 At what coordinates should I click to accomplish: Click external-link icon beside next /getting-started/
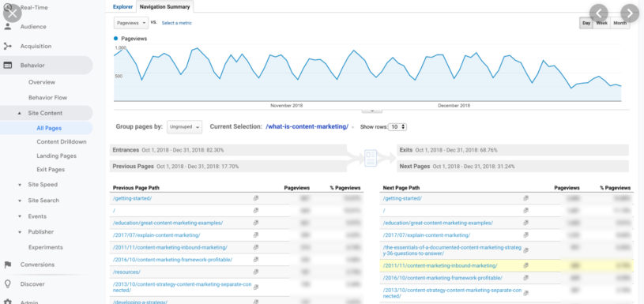[525, 198]
